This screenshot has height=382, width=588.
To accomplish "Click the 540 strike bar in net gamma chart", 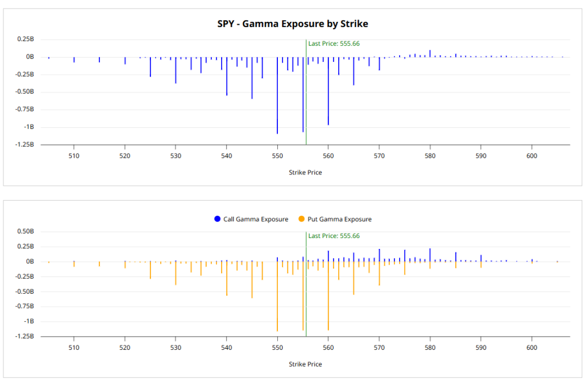I will coord(227,76).
